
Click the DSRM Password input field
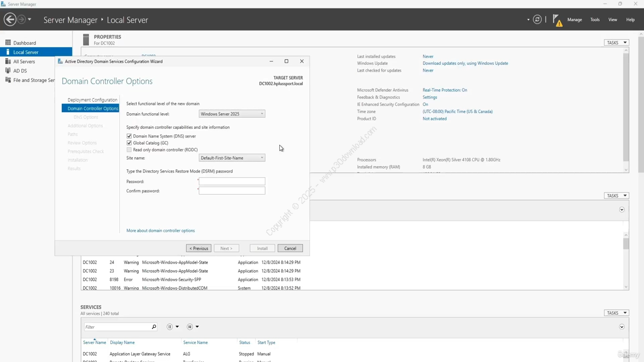pos(232,181)
